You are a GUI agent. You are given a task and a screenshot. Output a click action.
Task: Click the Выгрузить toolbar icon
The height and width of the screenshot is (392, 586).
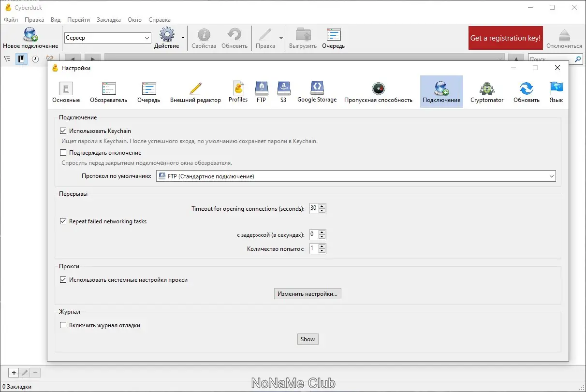pyautogui.click(x=303, y=35)
